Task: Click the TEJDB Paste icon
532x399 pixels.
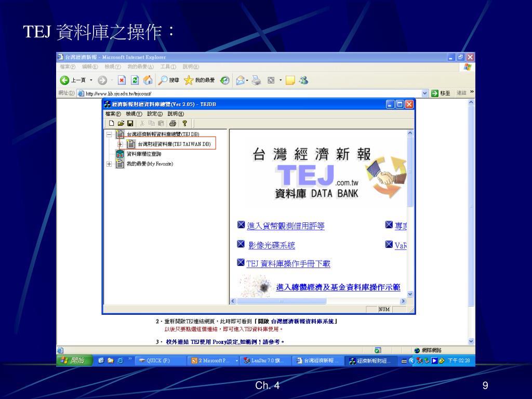Action: [x=161, y=123]
